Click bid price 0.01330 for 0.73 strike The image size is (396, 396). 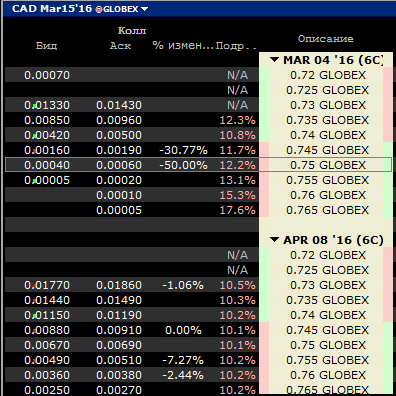[x=47, y=105]
